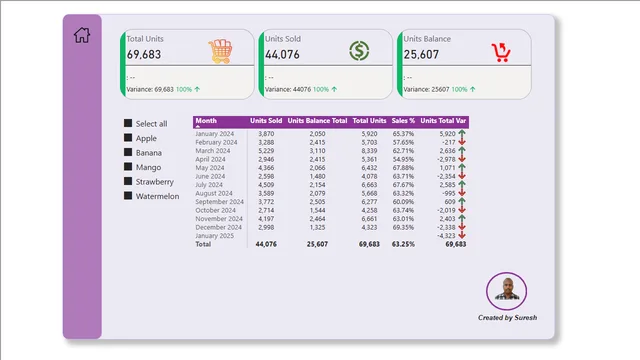Click the creator profile photo thumbnail

pyautogui.click(x=507, y=291)
